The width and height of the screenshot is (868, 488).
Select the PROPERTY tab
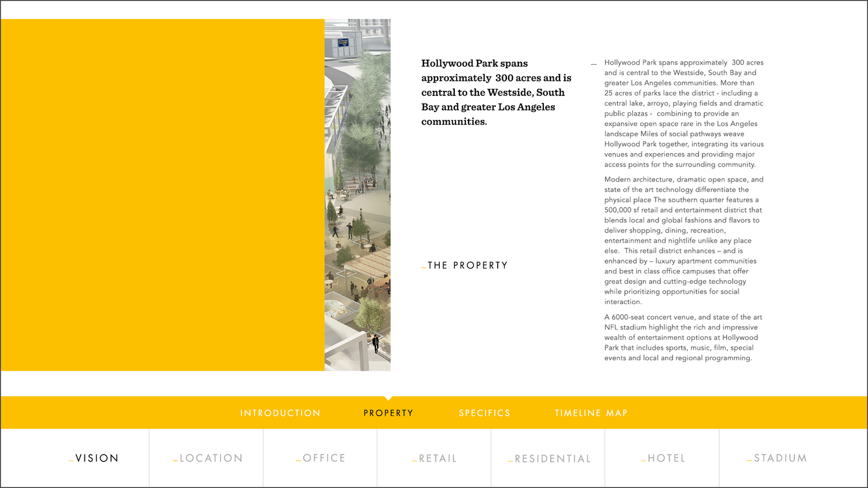(388, 413)
